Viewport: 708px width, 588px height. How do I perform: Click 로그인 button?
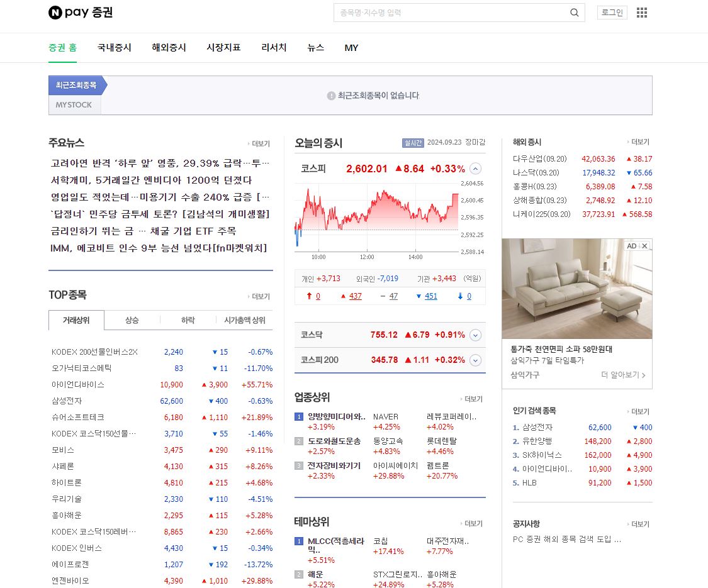pos(612,13)
